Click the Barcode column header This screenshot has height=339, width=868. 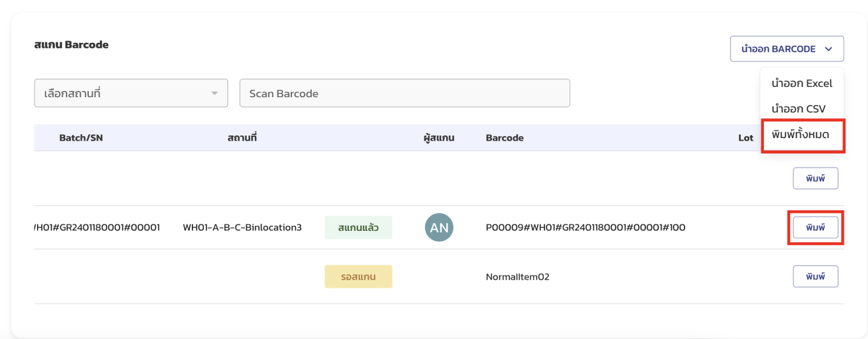tap(504, 138)
